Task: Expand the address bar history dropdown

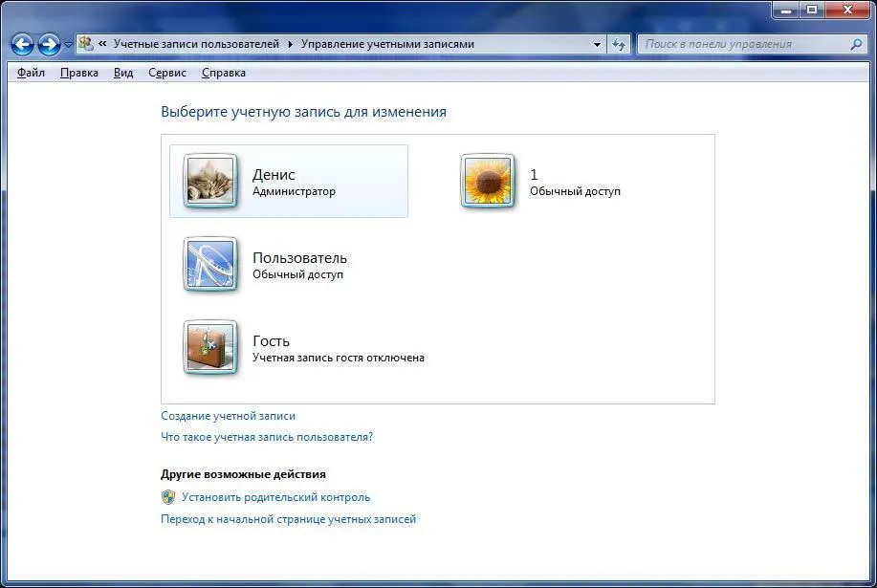Action: 597,44
